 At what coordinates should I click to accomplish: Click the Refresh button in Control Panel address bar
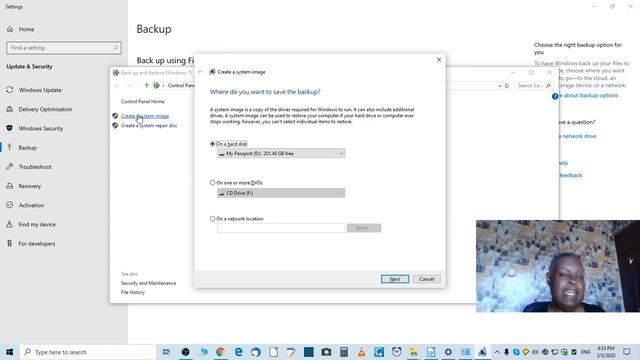coord(507,86)
